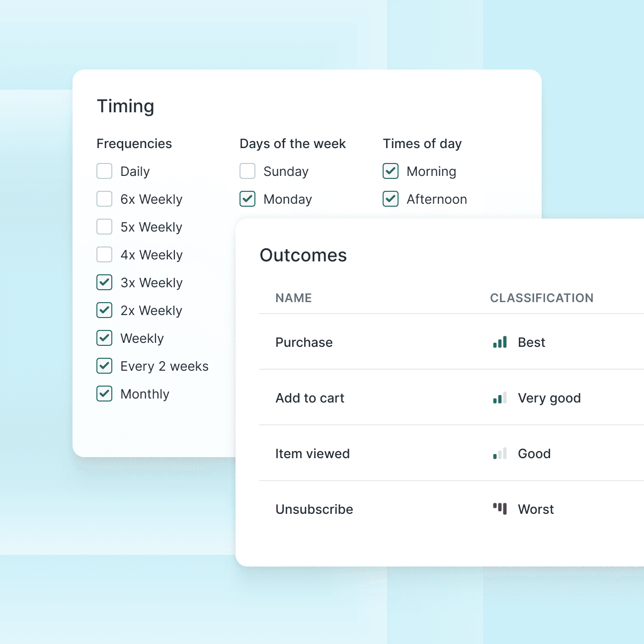This screenshot has height=644, width=644.
Task: Check the 4x Weekly box
Action: tap(104, 254)
